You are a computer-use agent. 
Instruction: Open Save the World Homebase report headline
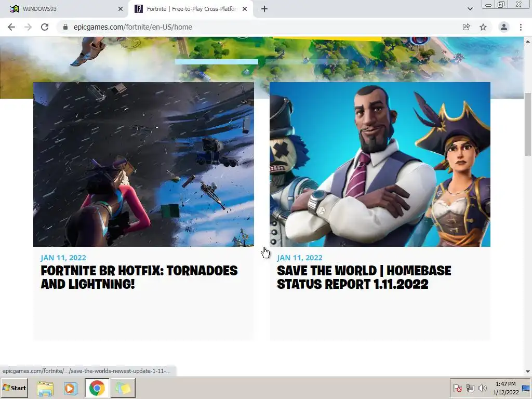tap(364, 277)
